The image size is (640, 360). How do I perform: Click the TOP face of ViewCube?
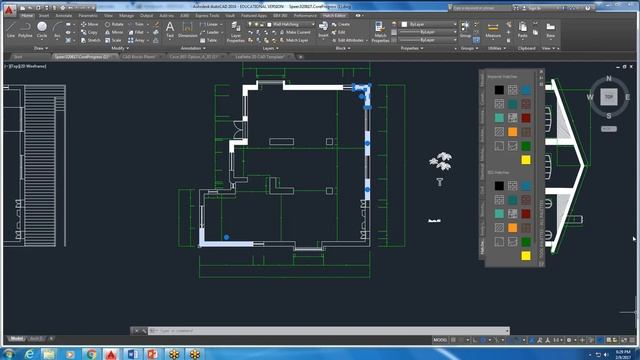pyautogui.click(x=609, y=97)
